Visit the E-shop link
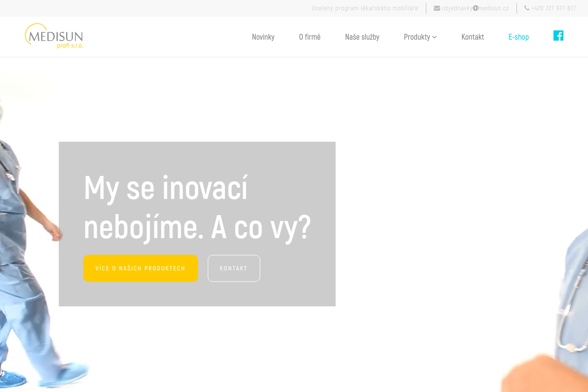588x392 pixels. click(518, 37)
